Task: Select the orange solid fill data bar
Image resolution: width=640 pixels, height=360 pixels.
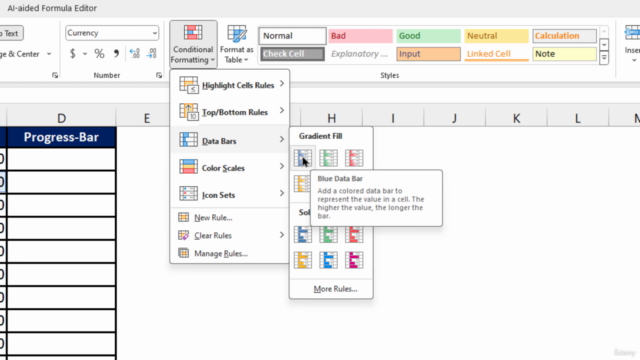Action: click(303, 260)
